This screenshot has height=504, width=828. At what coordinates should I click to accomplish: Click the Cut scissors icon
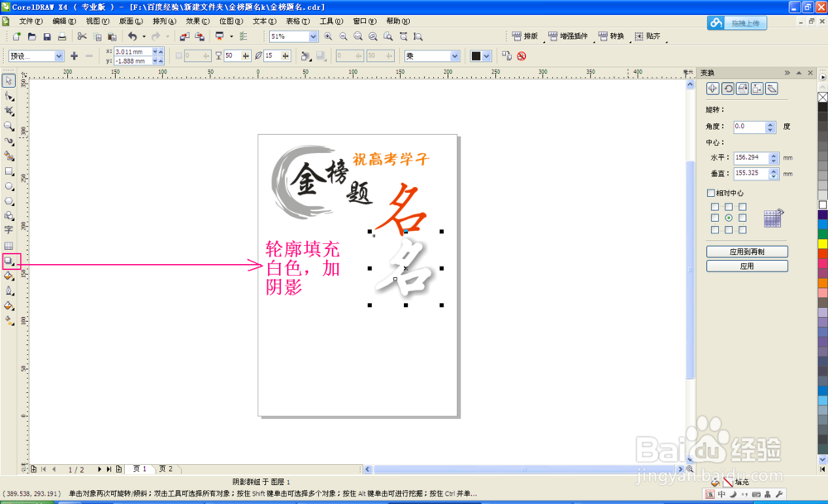[x=82, y=36]
